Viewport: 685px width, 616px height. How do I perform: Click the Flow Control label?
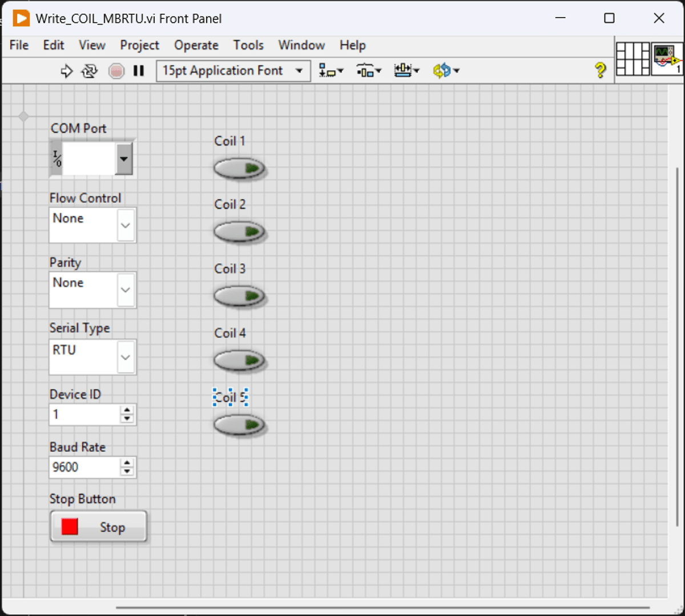(x=85, y=198)
